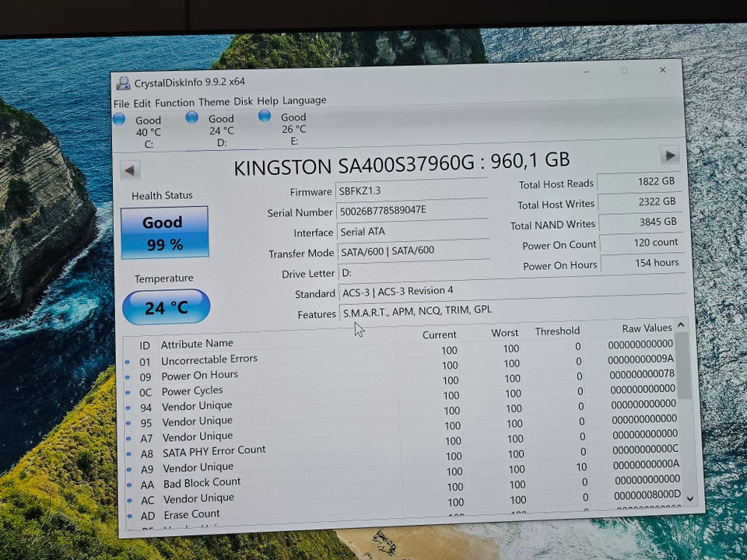Click the Drive Letter field D:
747x560 pixels.
pos(512,269)
